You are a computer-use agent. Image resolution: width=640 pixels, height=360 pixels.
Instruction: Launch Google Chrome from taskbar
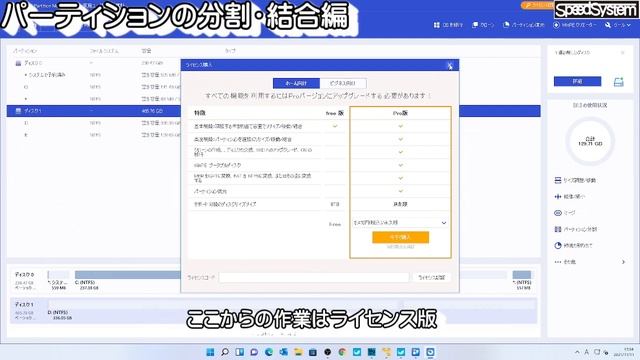[x=342, y=352]
